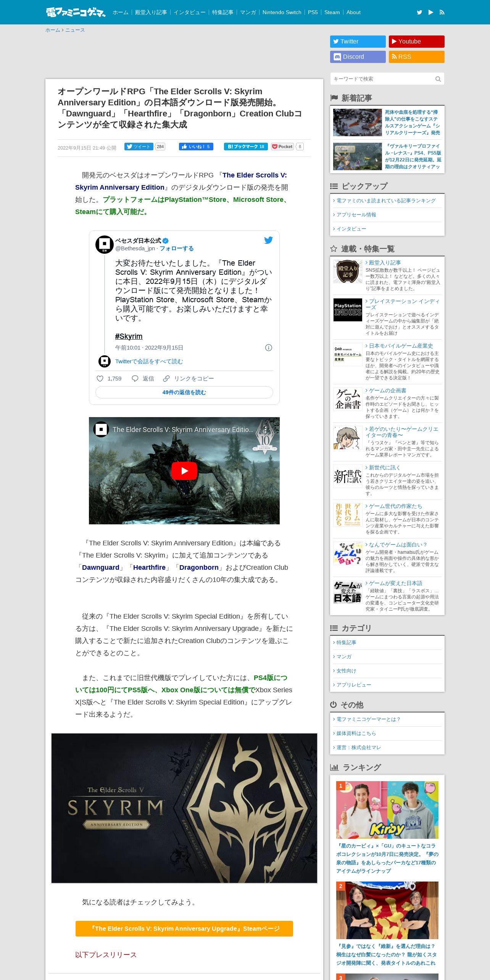Click the ニュース breadcrumb link
This screenshot has width=490, height=980.
(x=75, y=30)
